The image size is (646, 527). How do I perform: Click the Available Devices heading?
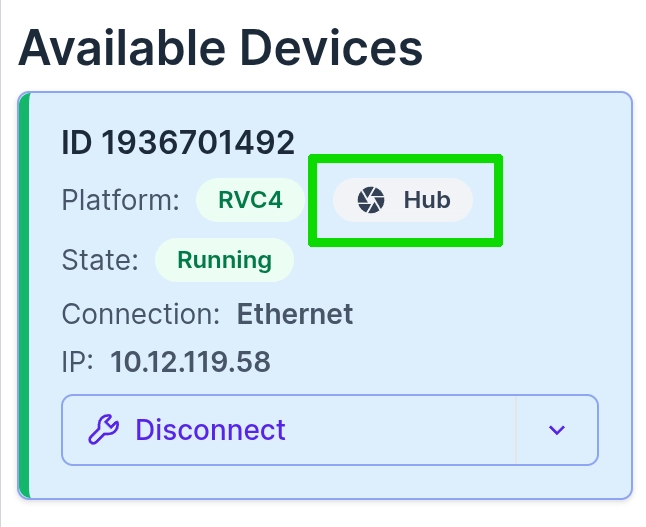click(220, 47)
